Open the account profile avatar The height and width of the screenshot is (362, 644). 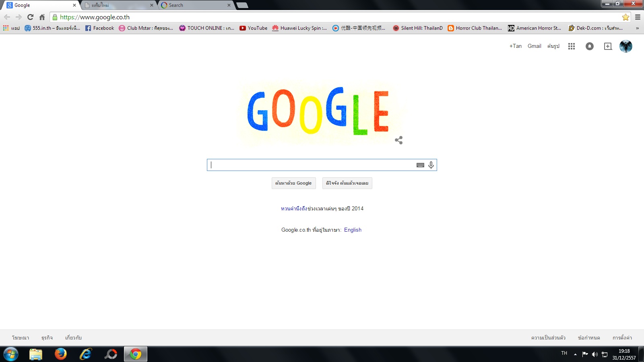tap(626, 46)
